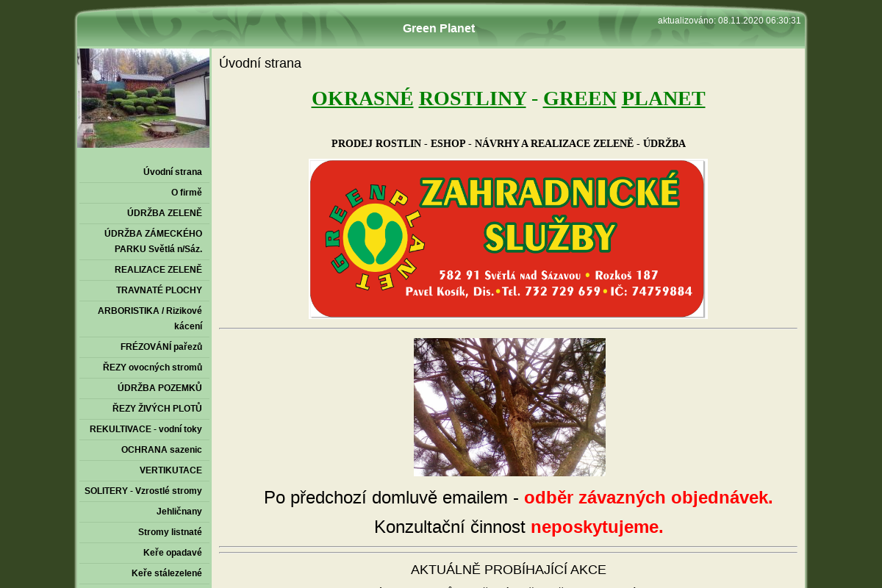
Task: Open the Jehličnany category
Action: coord(178,511)
